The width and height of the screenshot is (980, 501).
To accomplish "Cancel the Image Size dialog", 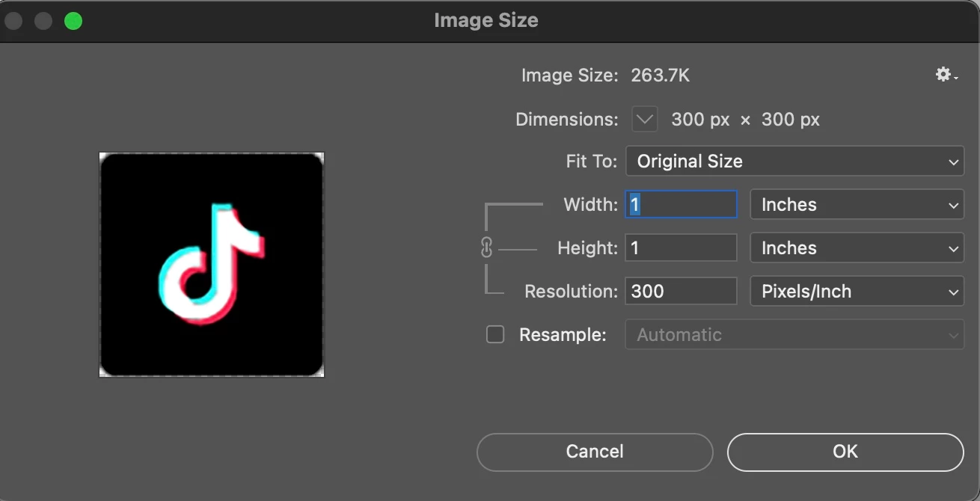I will tap(595, 452).
